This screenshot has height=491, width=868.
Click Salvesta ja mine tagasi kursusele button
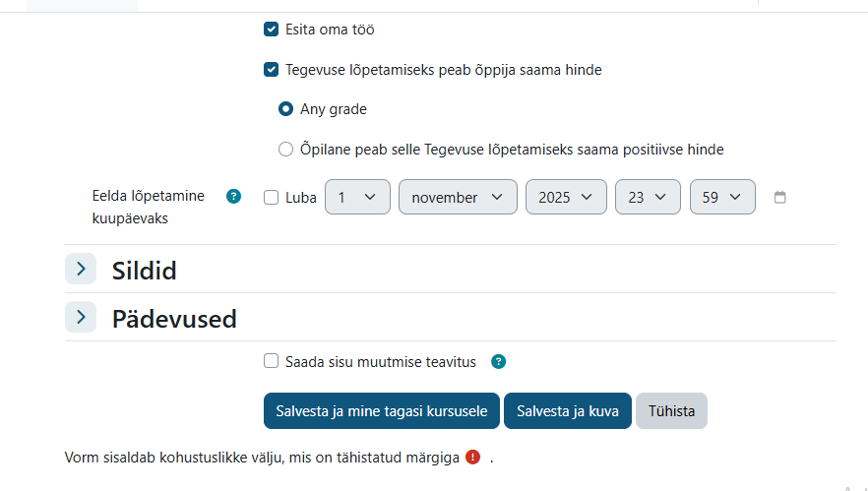click(382, 411)
